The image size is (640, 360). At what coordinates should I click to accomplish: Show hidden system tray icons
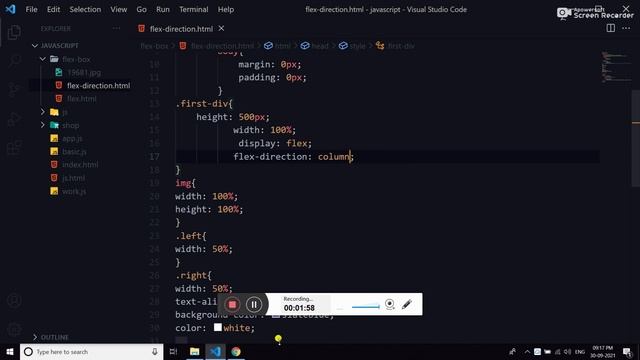point(527,352)
